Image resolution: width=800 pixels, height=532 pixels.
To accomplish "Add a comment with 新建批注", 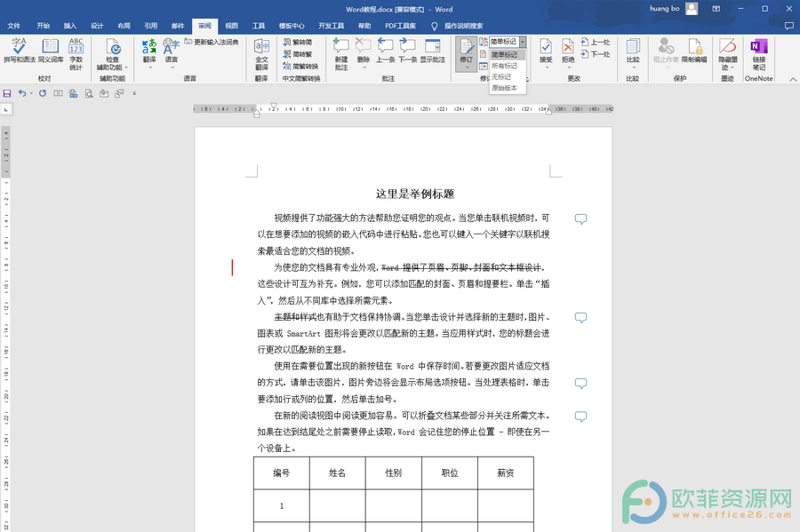I will point(340,54).
